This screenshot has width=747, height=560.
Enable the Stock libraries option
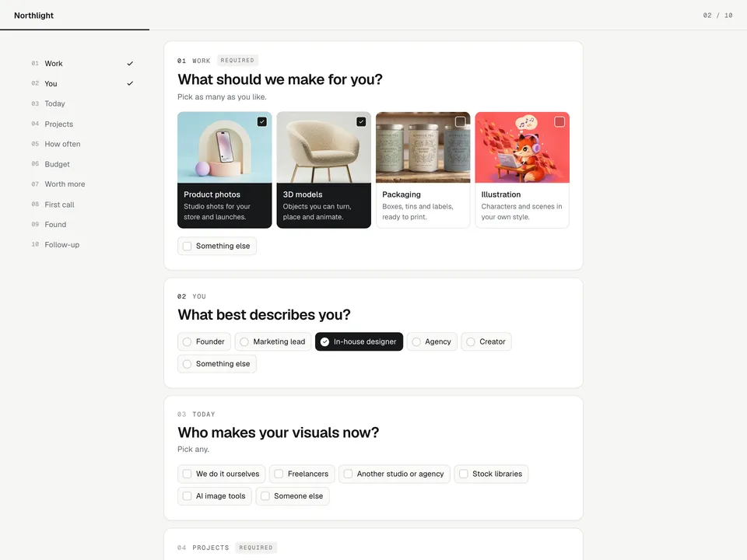(x=491, y=474)
